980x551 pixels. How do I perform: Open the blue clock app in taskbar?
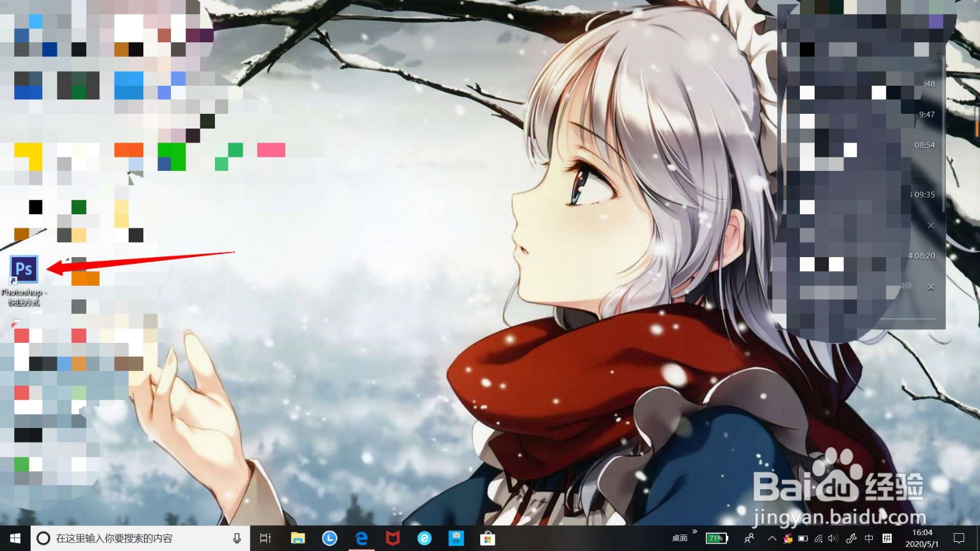tap(330, 538)
